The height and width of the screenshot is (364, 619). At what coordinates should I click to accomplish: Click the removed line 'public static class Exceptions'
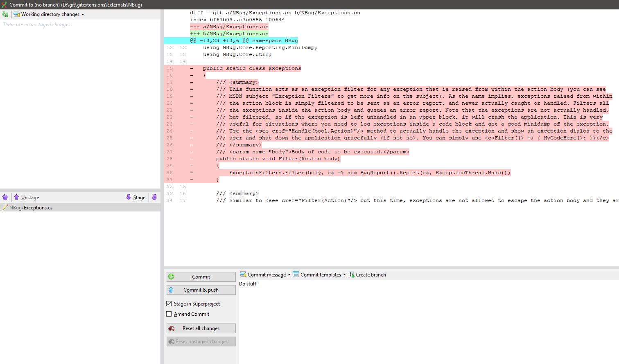click(x=252, y=68)
